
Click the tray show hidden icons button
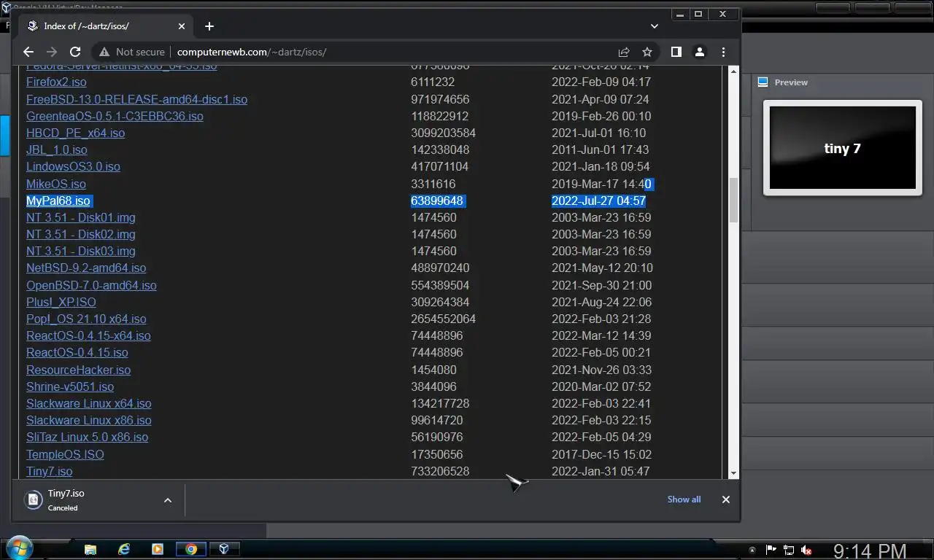coord(752,550)
